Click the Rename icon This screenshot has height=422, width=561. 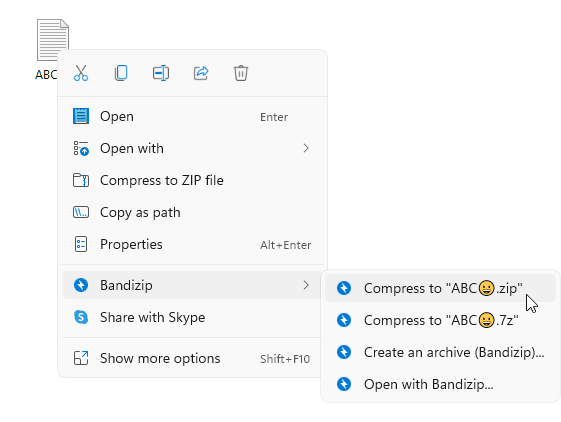coord(161,73)
